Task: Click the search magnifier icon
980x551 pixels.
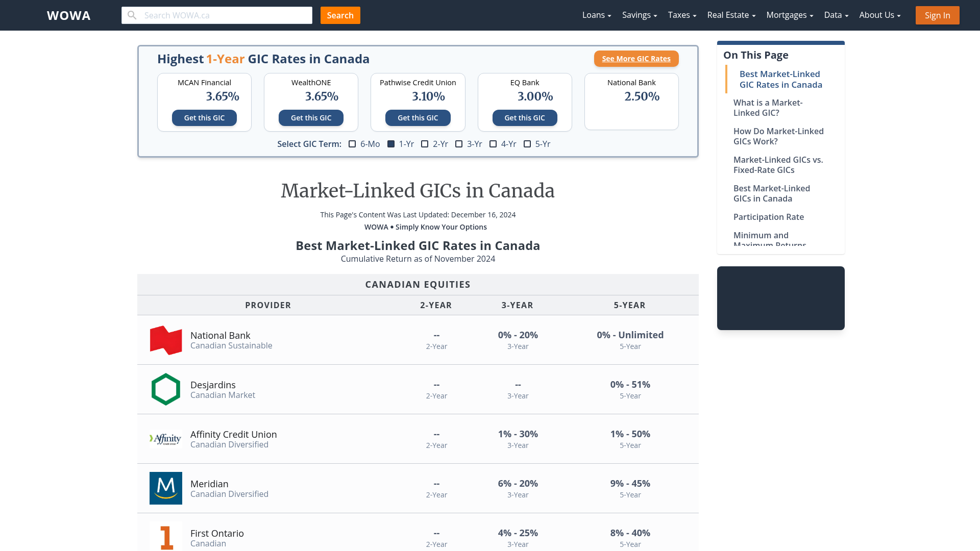Action: click(x=132, y=15)
